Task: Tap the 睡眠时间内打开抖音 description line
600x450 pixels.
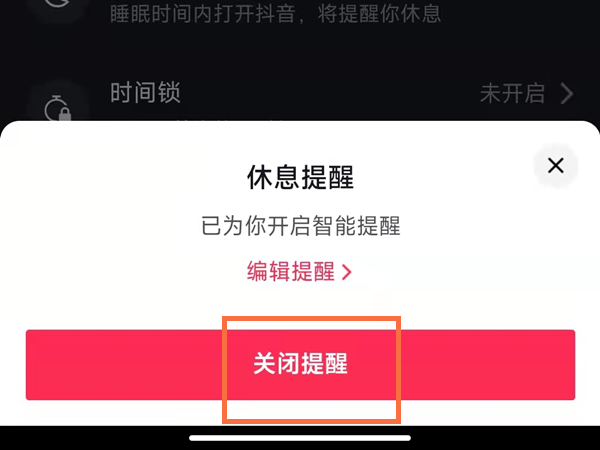Action: tap(276, 13)
